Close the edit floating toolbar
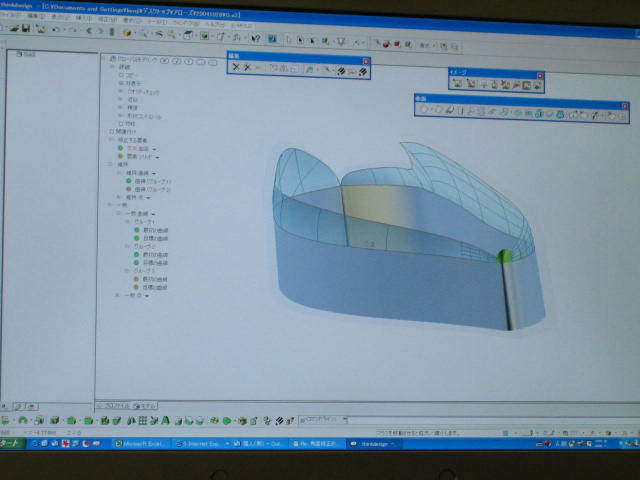 366,61
